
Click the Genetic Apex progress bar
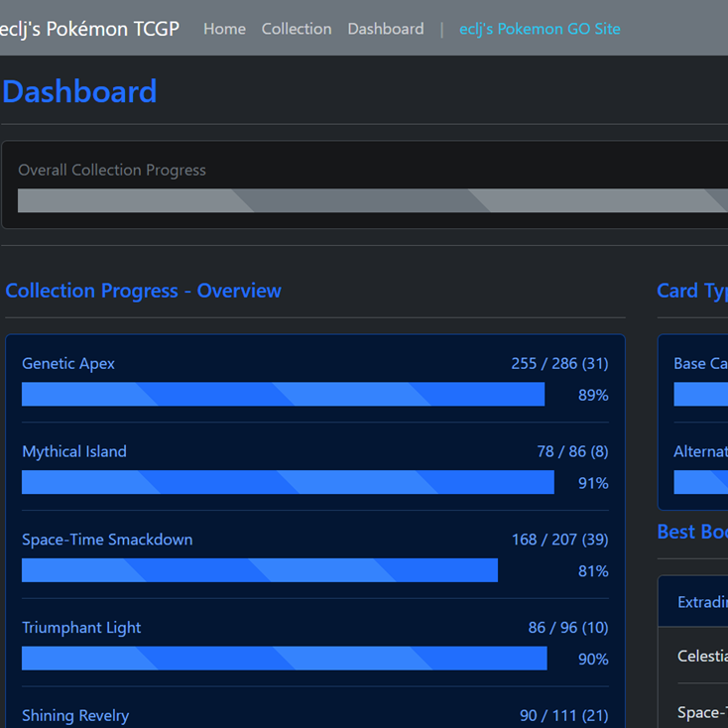(284, 394)
